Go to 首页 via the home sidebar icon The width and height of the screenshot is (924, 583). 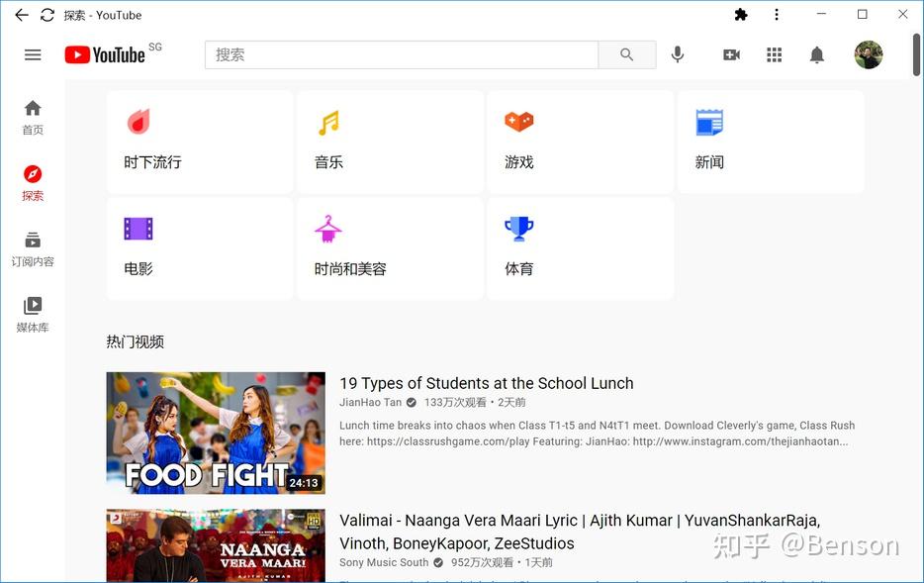[x=32, y=119]
